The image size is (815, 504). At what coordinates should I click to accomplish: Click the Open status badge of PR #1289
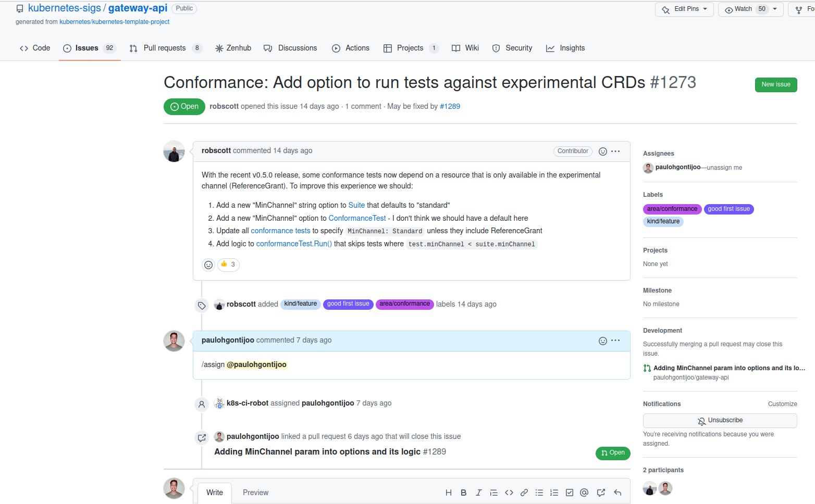click(613, 453)
